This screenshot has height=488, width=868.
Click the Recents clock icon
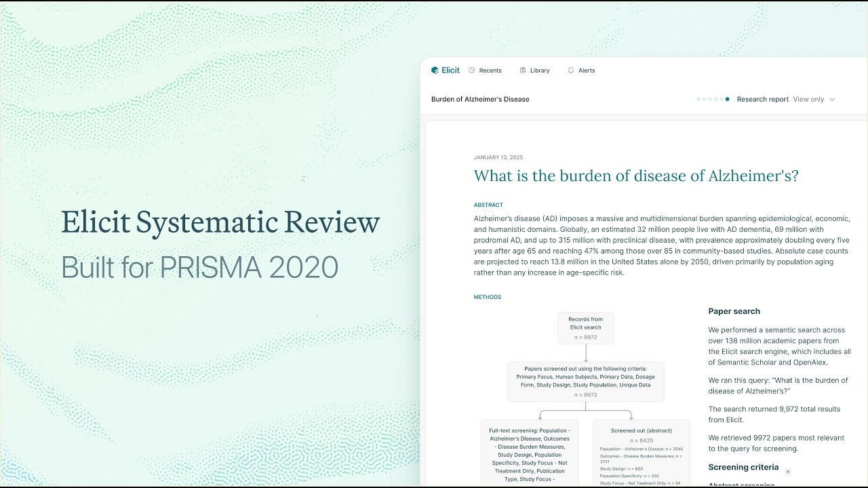point(472,70)
